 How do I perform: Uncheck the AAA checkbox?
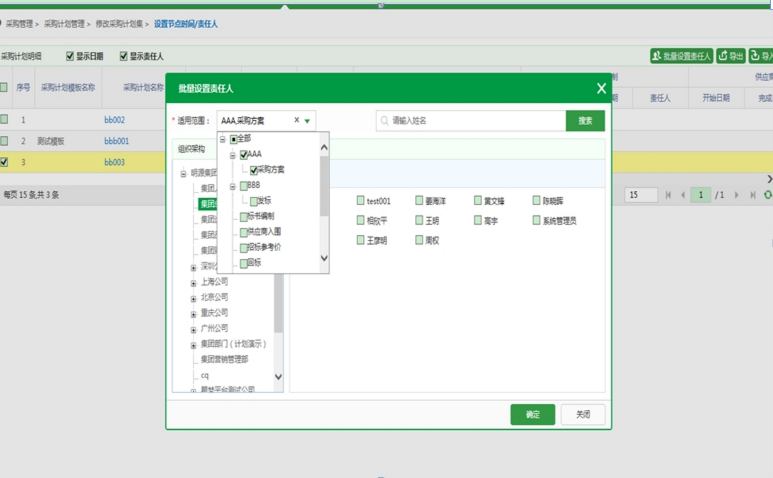click(244, 155)
